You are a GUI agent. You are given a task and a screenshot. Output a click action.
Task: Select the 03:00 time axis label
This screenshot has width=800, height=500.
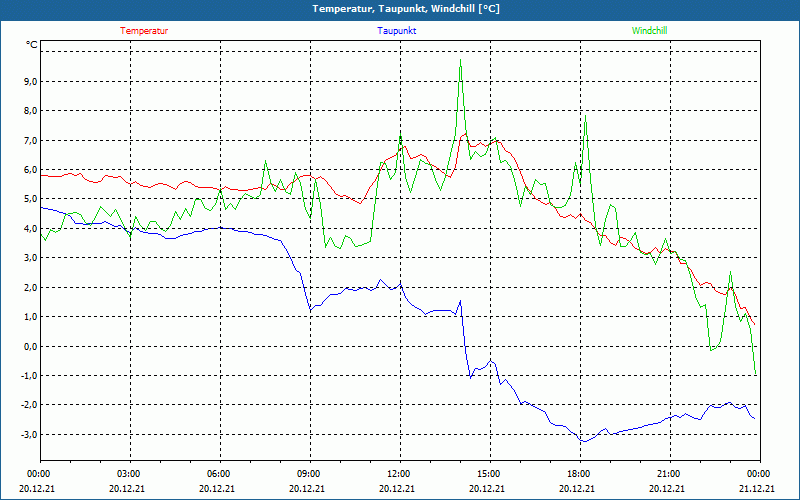coord(129,474)
